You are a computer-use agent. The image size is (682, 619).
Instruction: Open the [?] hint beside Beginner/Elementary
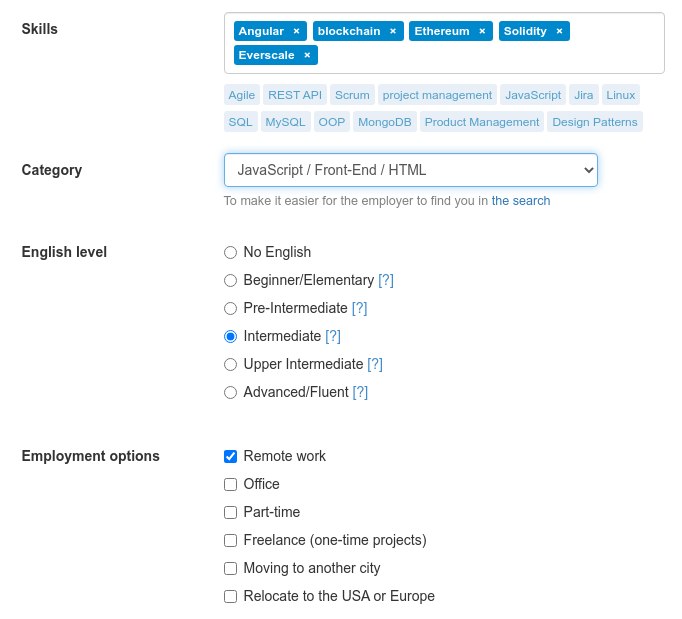pyautogui.click(x=386, y=280)
